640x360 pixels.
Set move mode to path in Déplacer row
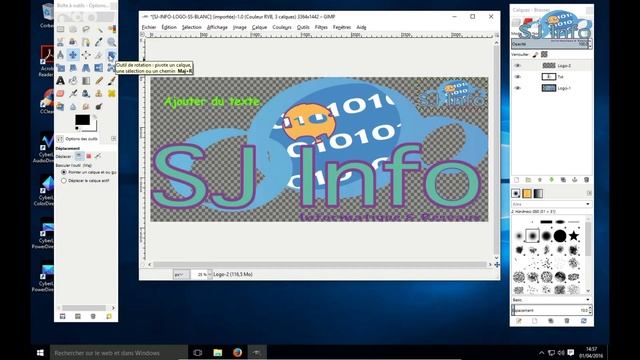tap(98, 156)
